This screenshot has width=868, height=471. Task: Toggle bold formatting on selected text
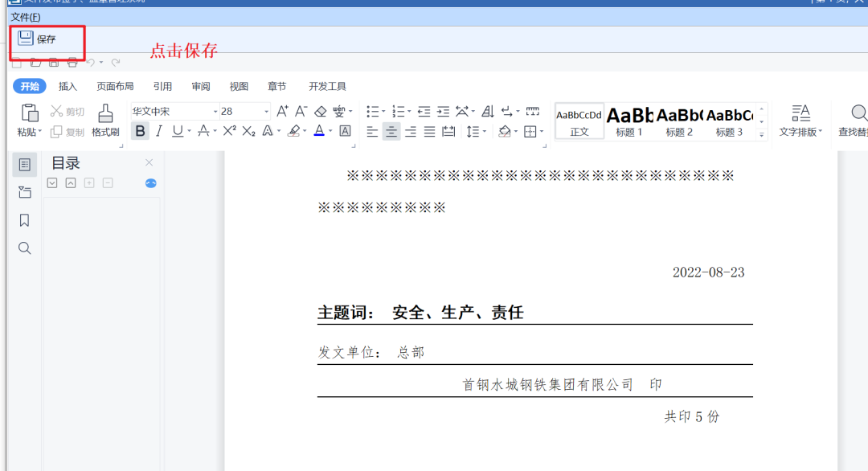point(140,131)
